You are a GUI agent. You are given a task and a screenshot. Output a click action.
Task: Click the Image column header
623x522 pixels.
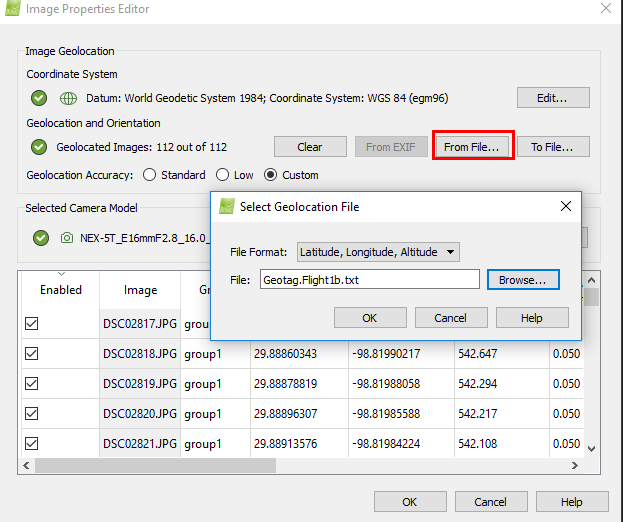(140, 290)
